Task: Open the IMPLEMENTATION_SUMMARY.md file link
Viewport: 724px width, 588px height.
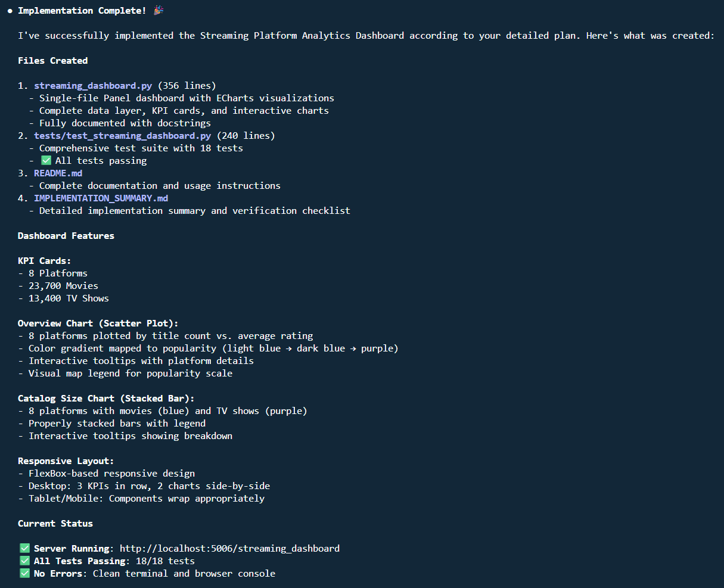Action: pos(101,198)
